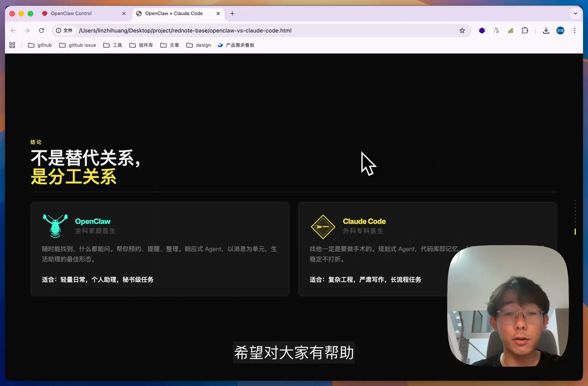Open the purple diamond extension

coord(482,31)
